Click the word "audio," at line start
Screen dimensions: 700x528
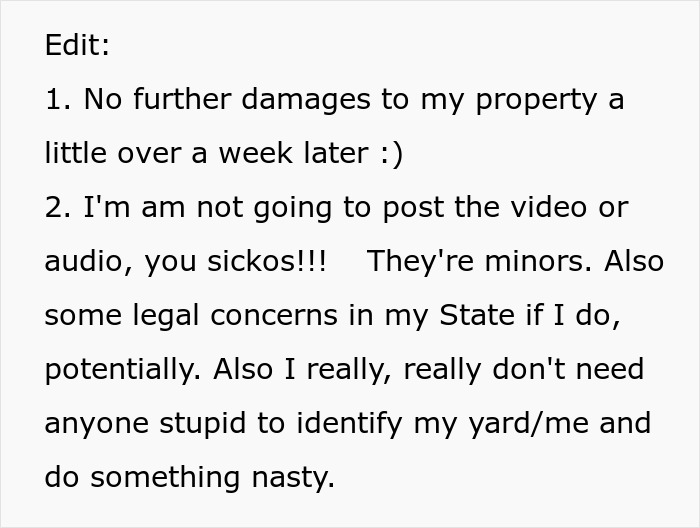(88, 262)
